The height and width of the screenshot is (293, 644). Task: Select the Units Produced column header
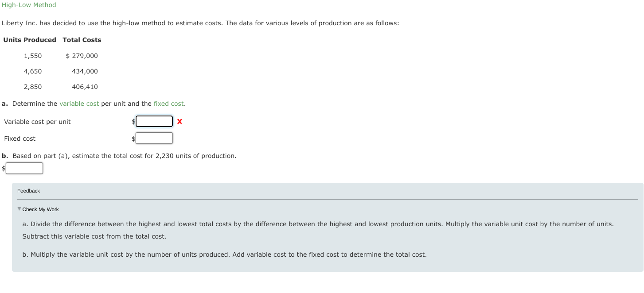(x=29, y=40)
